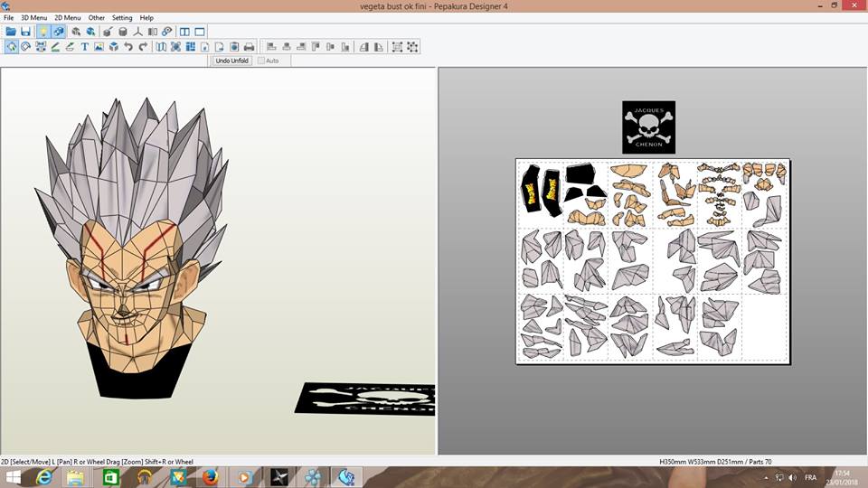This screenshot has height=488, width=868.
Task: Click the chain link icon near the window-layout icons
Action: pyautogui.click(x=166, y=32)
